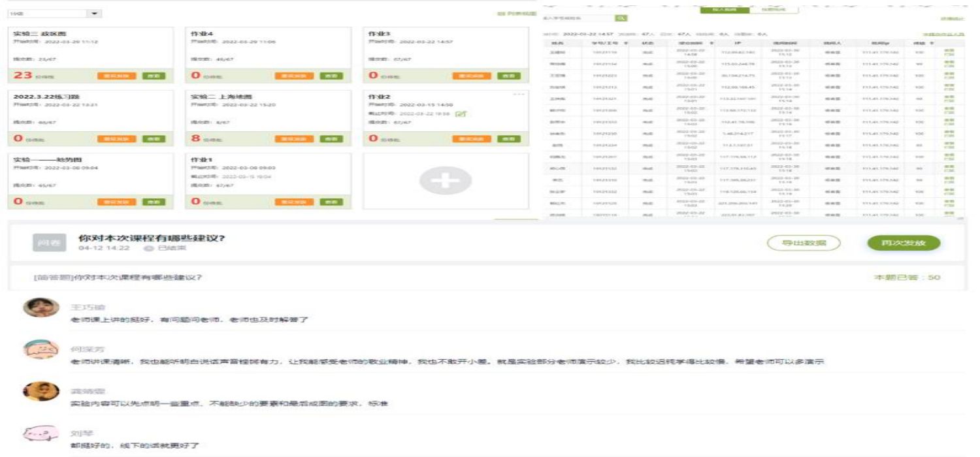Click orange button on 作业4 card
This screenshot has height=457, width=980.
(294, 76)
